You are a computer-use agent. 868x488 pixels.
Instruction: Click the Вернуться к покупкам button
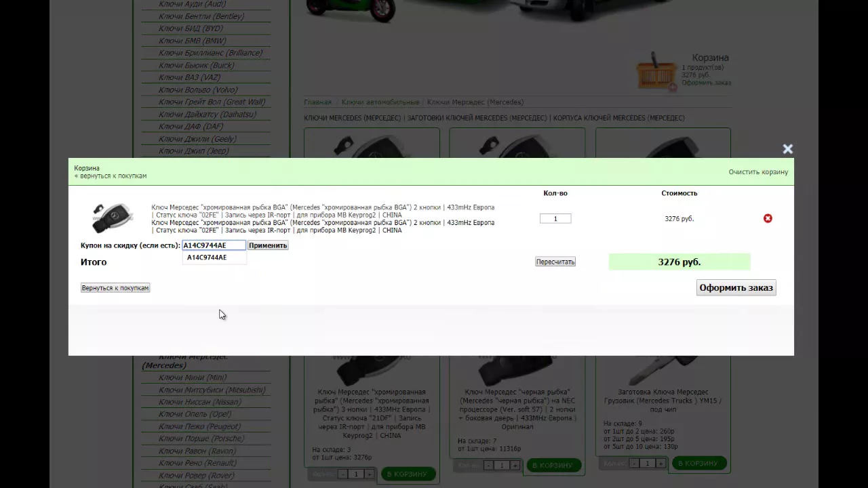(115, 288)
